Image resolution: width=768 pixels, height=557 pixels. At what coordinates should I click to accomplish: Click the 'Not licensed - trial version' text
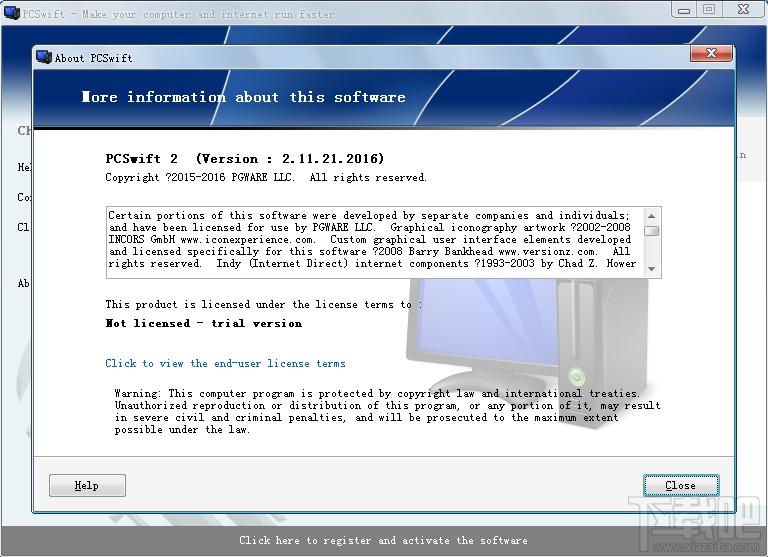[204, 323]
